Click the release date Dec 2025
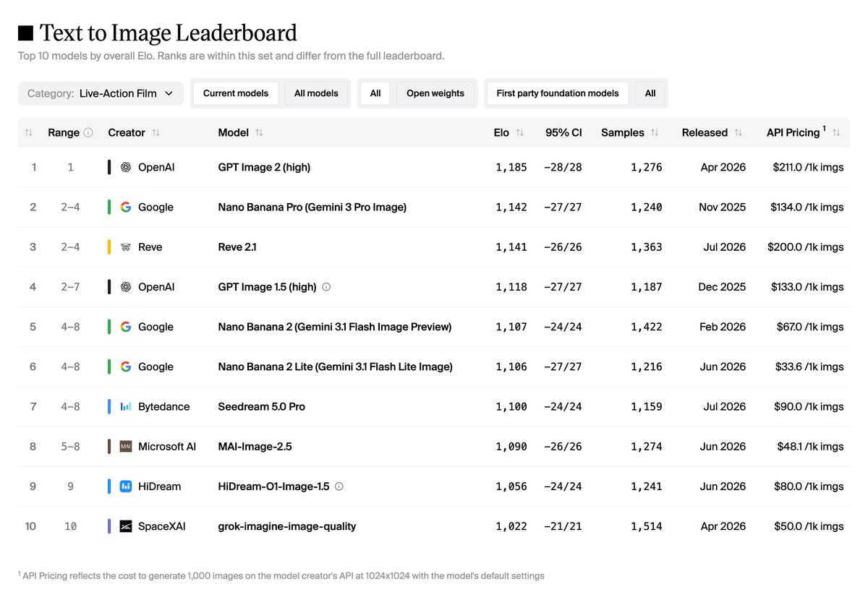868x600 pixels. click(722, 287)
